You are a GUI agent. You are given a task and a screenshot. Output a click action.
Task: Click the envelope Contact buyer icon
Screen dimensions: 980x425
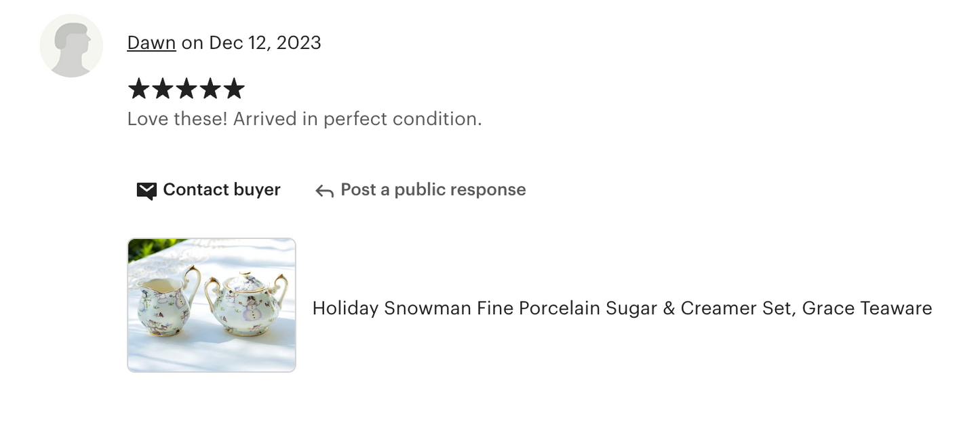(146, 190)
